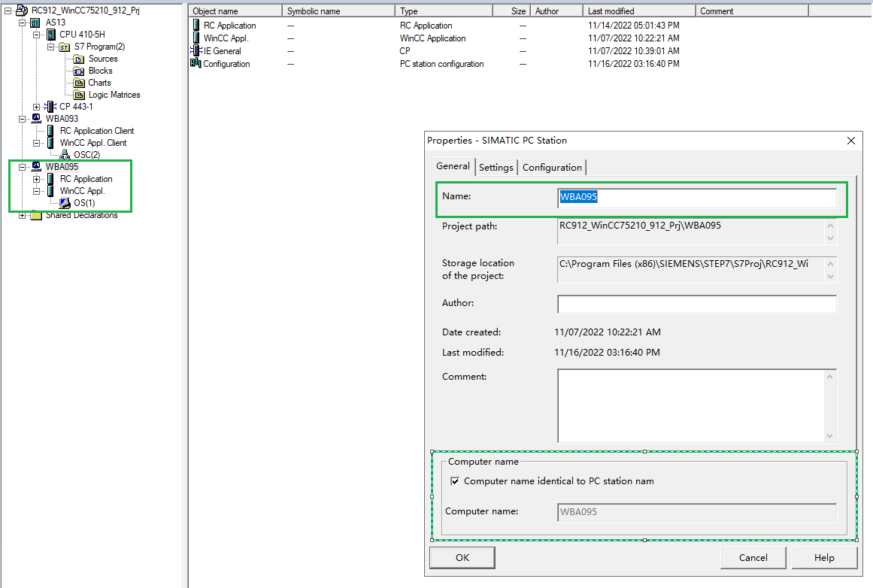
Task: Collapse the S7 Program(2) node
Action: 51,47
